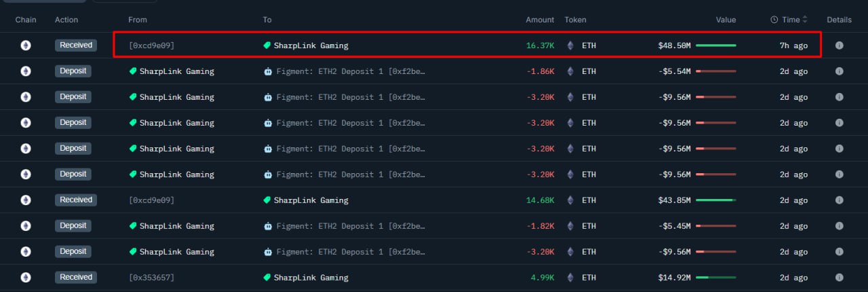Click the Chain column header
868x292 pixels.
(x=26, y=20)
